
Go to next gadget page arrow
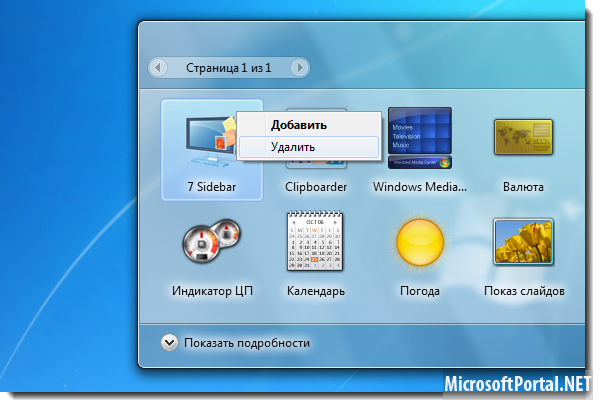coord(299,68)
